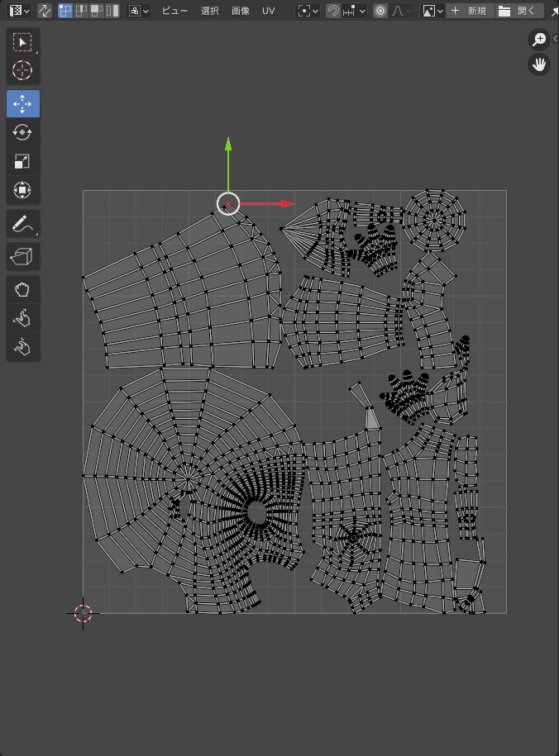Expand the sidebar with the chevron

[x=555, y=39]
